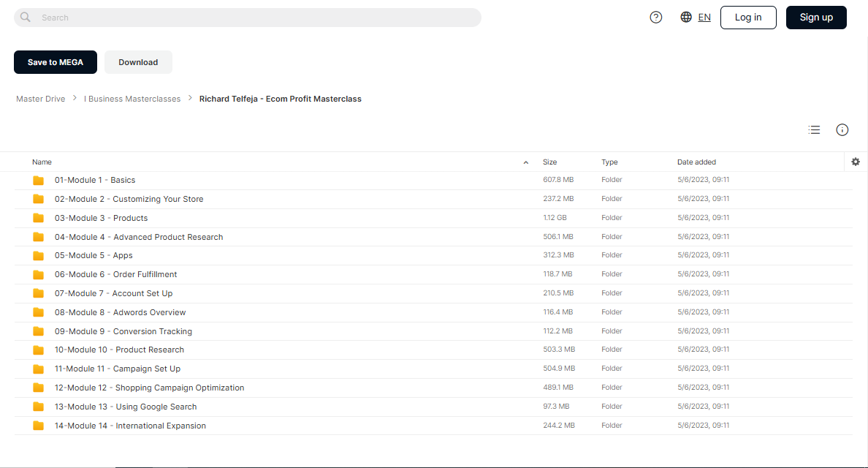The width and height of the screenshot is (868, 468).
Task: Open the EN language selector
Action: pyautogui.click(x=704, y=17)
